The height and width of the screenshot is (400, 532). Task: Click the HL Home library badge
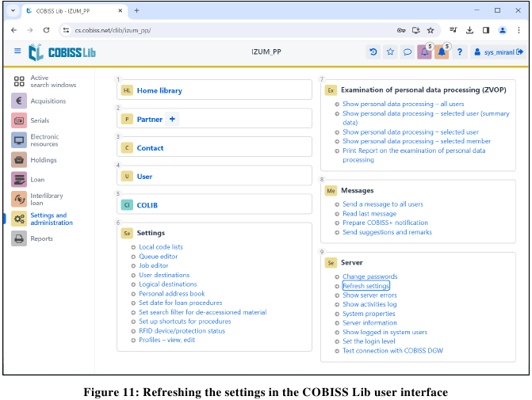[x=127, y=90]
